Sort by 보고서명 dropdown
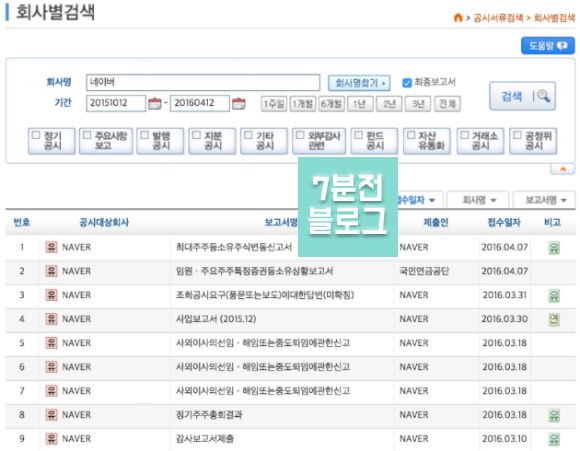580x451 pixels. 545,200
